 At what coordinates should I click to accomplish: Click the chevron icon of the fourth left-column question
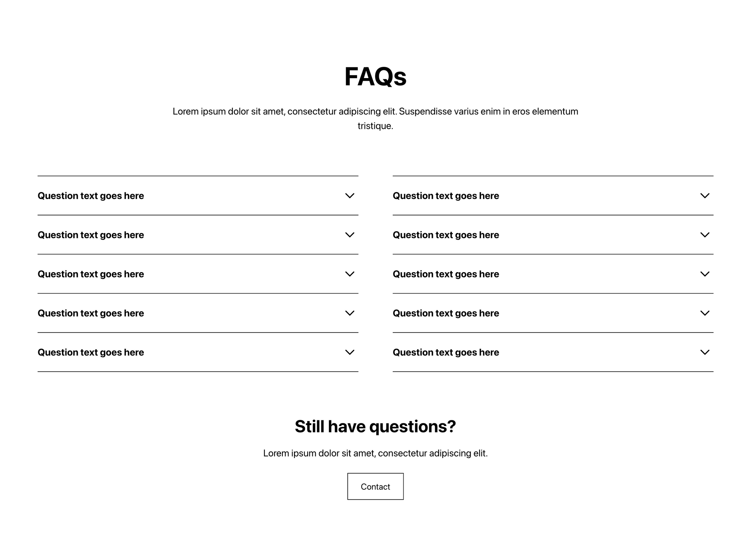pos(350,313)
